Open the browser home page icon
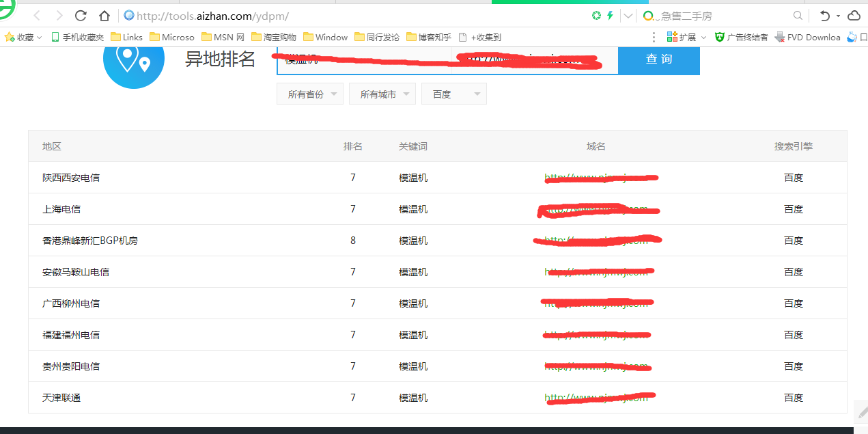Screen dimensions: 868x434 tap(104, 16)
